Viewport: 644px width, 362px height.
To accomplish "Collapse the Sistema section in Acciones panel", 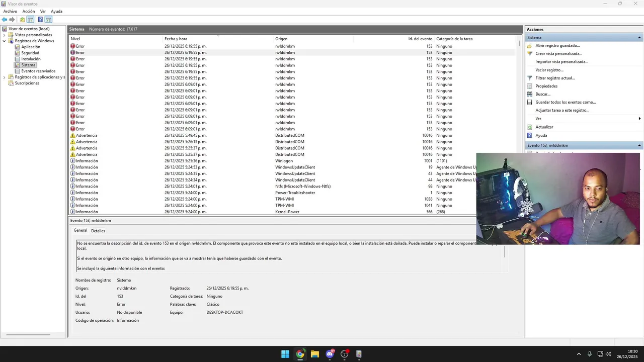I will (639, 38).
